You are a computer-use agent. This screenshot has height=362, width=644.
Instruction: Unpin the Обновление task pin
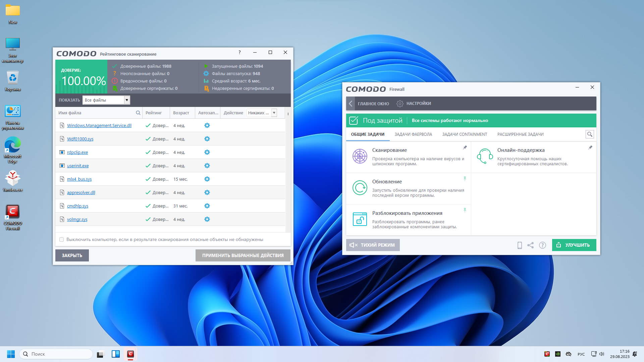pyautogui.click(x=465, y=179)
